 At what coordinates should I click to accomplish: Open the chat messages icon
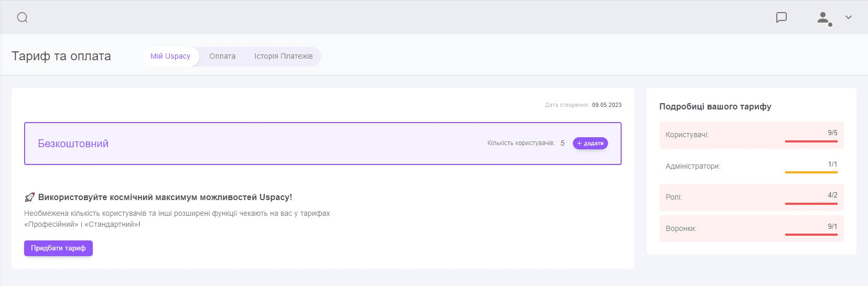point(781,17)
